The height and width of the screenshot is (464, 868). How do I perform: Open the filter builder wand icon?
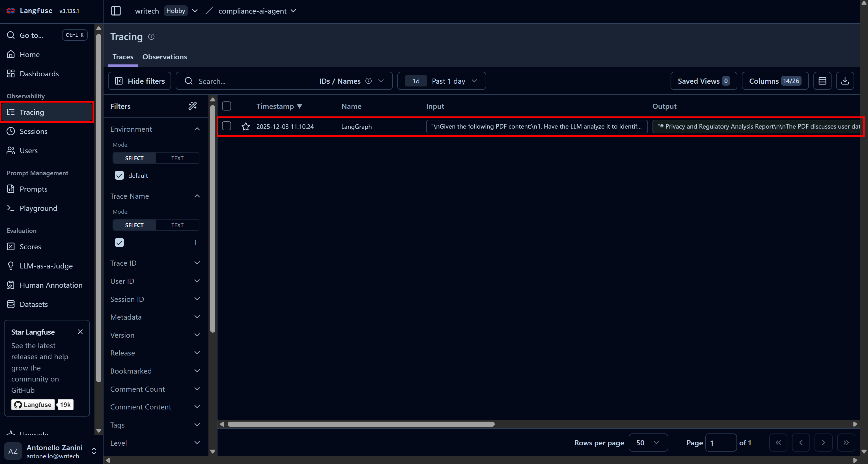click(192, 106)
